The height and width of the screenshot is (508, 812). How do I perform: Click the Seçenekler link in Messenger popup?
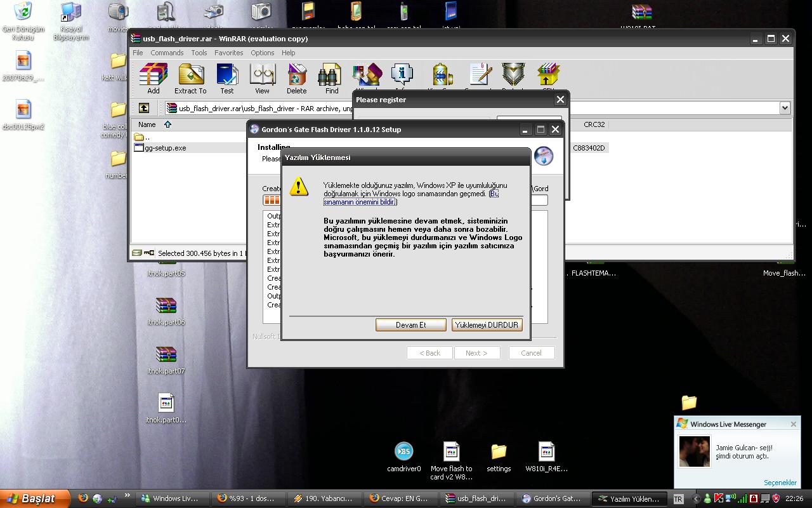(x=780, y=483)
